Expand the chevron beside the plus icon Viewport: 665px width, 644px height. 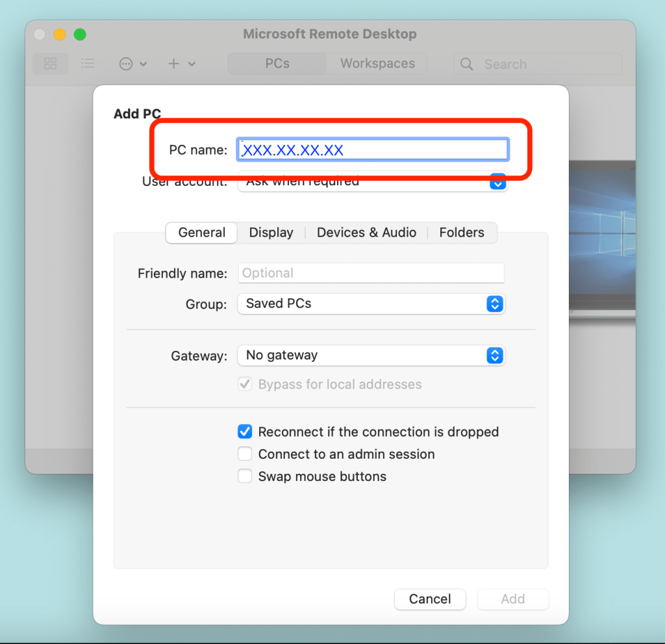(x=192, y=64)
